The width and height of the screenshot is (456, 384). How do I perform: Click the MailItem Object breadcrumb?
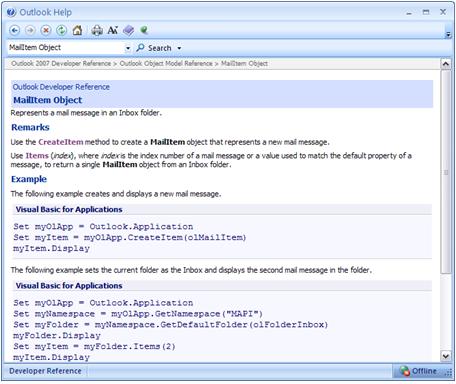click(244, 63)
